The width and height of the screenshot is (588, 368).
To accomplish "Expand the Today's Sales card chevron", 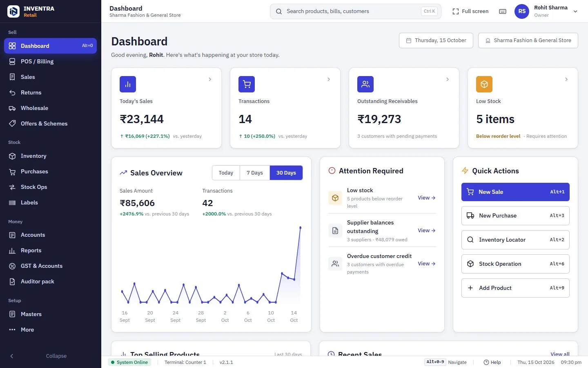I will coord(210,79).
